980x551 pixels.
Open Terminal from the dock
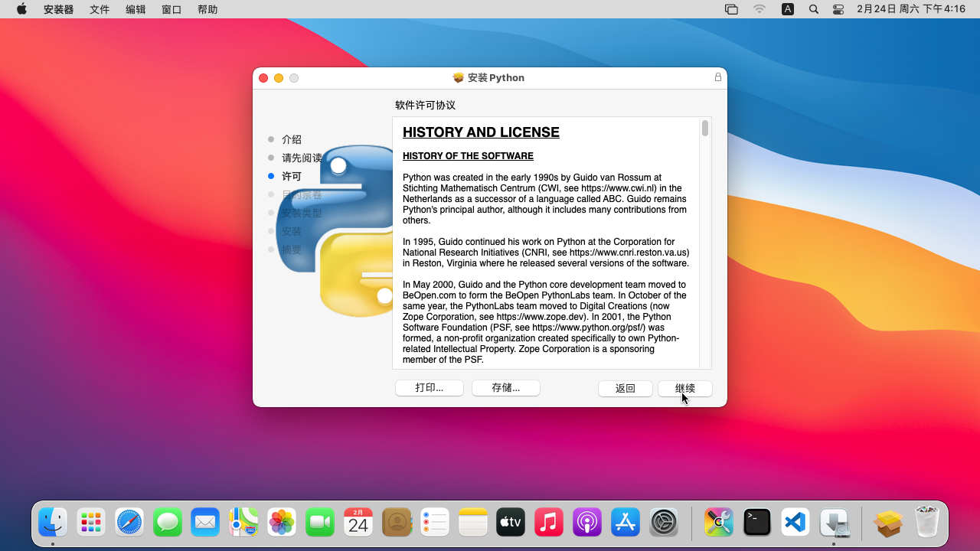(x=757, y=523)
